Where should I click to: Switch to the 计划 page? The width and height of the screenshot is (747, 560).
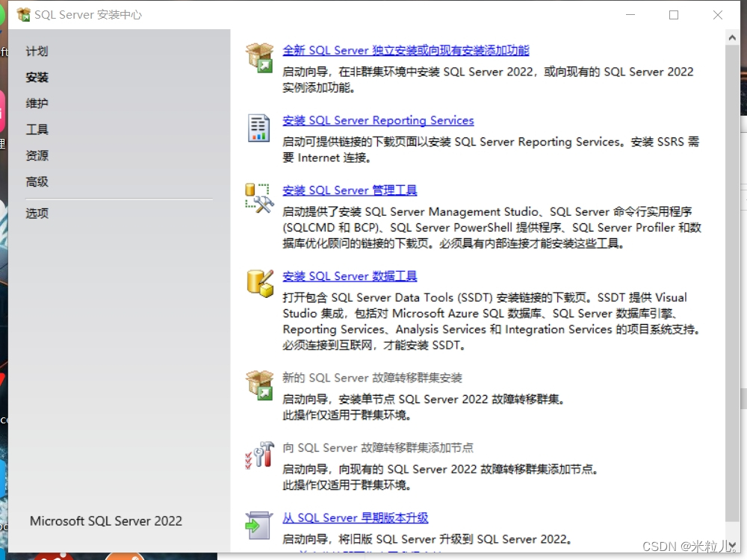coord(37,52)
